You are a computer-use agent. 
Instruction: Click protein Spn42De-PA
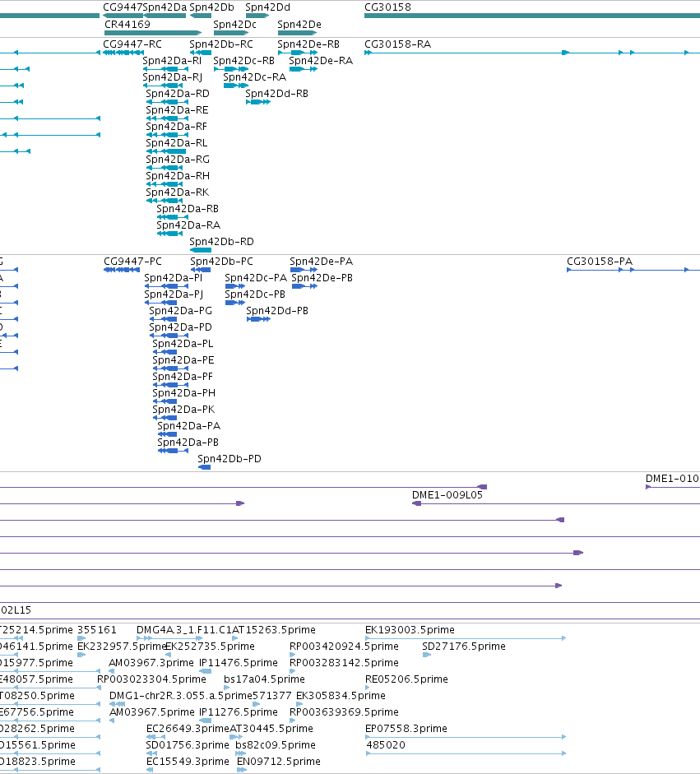322,261
